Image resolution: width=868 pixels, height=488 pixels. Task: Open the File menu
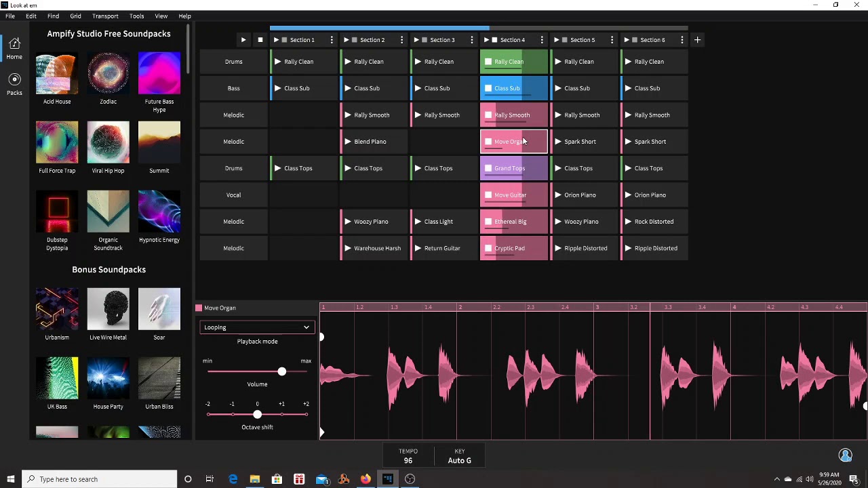10,16
